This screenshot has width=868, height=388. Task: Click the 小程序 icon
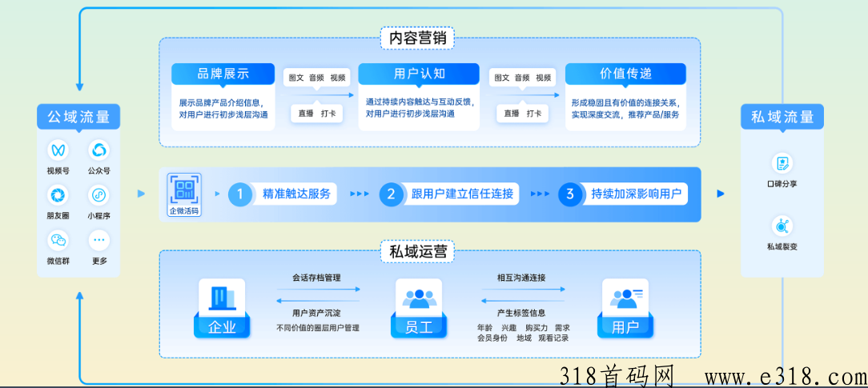click(x=98, y=195)
